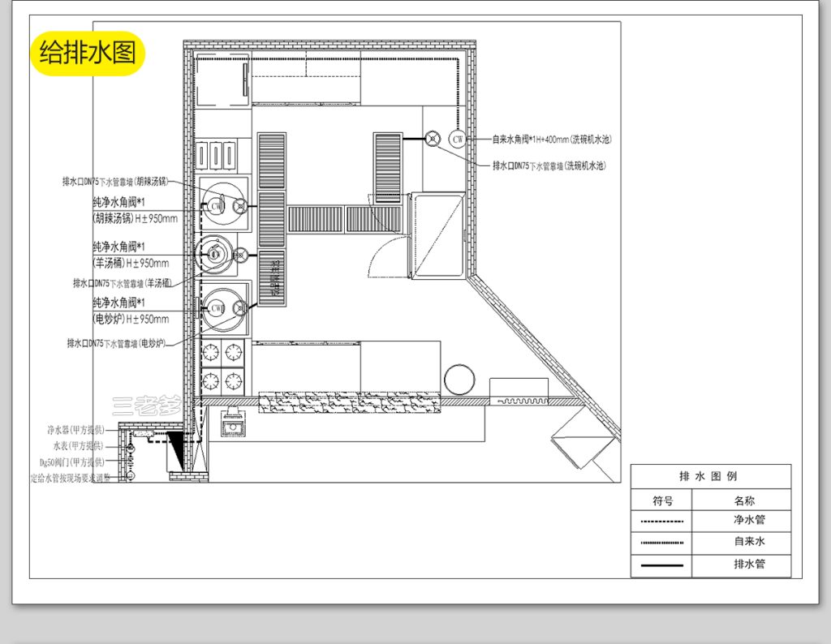Select the CW symbol in the 电炒炉 wok
The height and width of the screenshot is (644, 831).
[x=217, y=307]
